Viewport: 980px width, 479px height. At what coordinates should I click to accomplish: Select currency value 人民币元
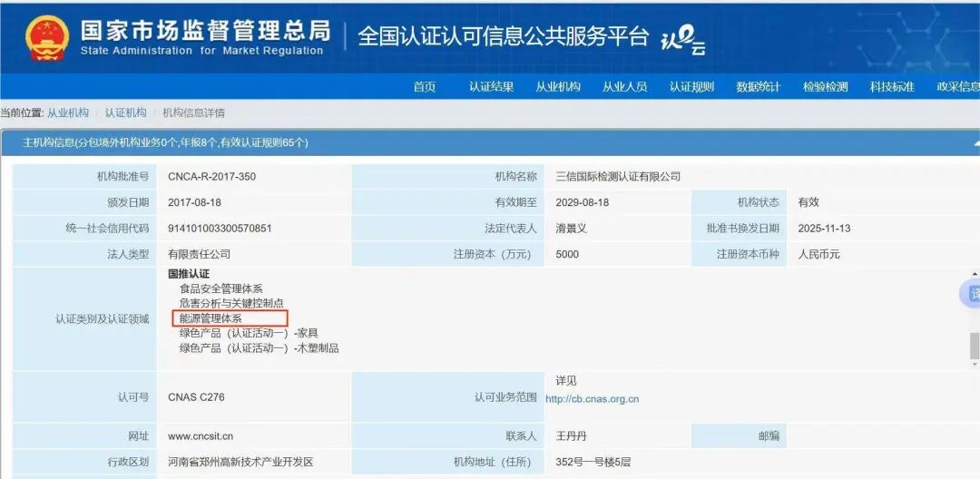tap(818, 254)
